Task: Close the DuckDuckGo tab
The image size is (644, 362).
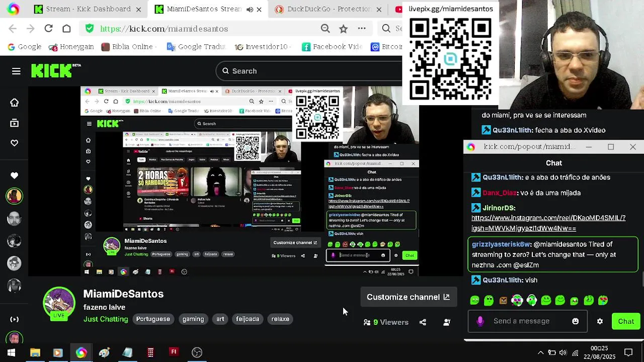Action: click(379, 9)
